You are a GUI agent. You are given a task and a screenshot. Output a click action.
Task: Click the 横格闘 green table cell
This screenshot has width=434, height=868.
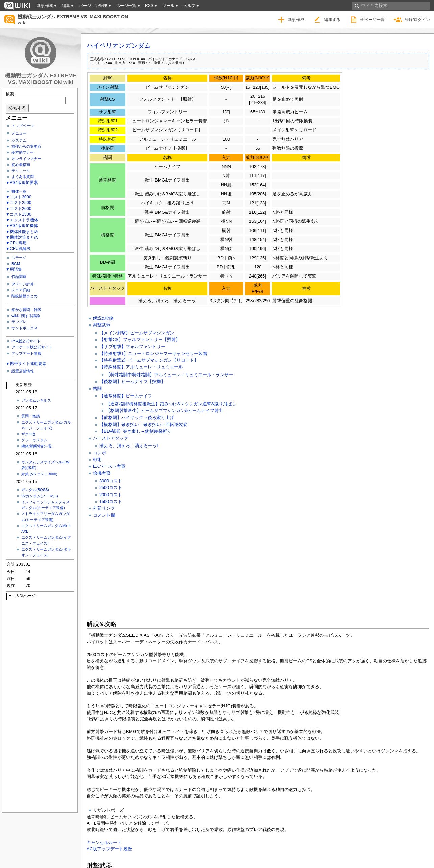point(107,235)
